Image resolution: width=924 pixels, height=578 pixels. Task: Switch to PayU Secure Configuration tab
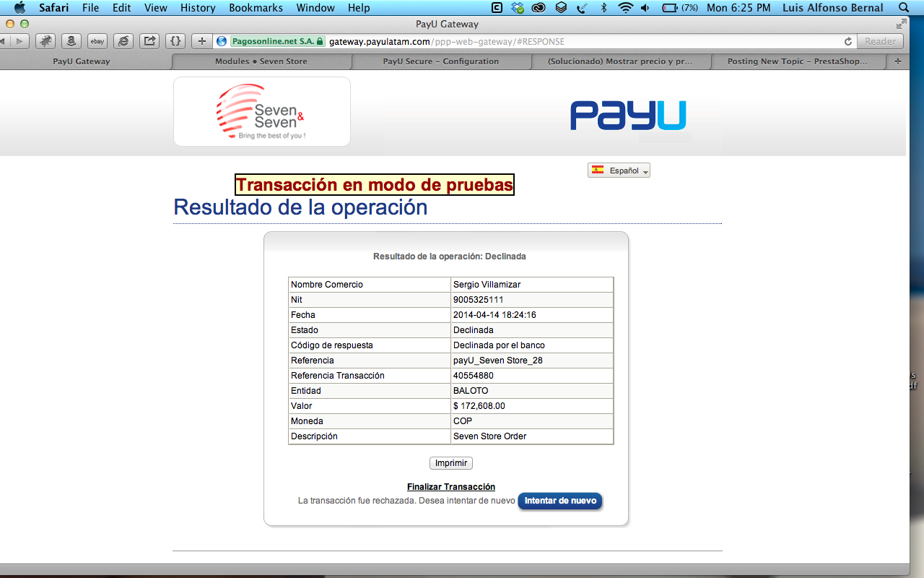coord(440,61)
